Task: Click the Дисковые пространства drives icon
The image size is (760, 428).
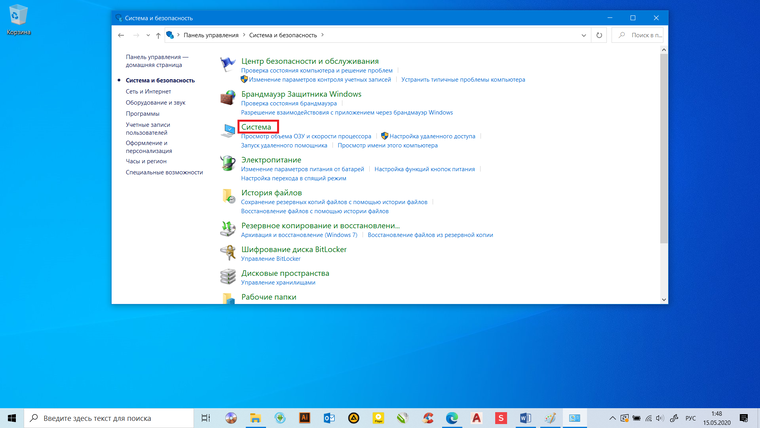Action: pyautogui.click(x=227, y=276)
